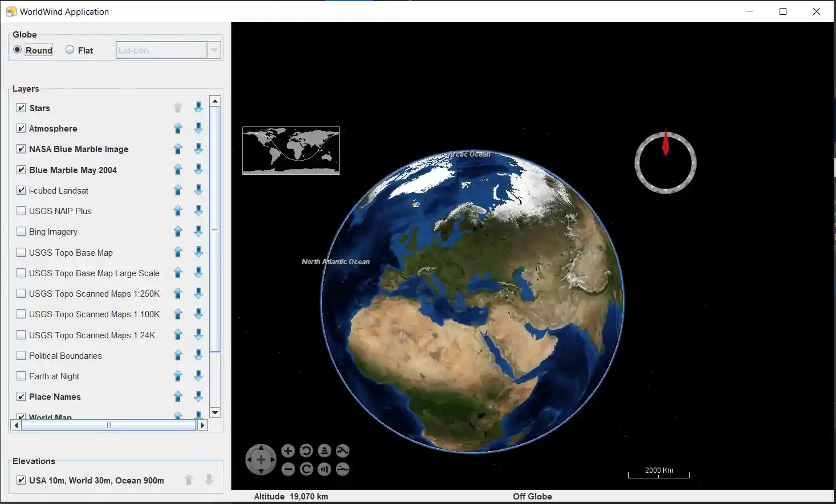Screen dimensions: 836x504
Task: Click the world overview mini map
Action: pyautogui.click(x=291, y=150)
